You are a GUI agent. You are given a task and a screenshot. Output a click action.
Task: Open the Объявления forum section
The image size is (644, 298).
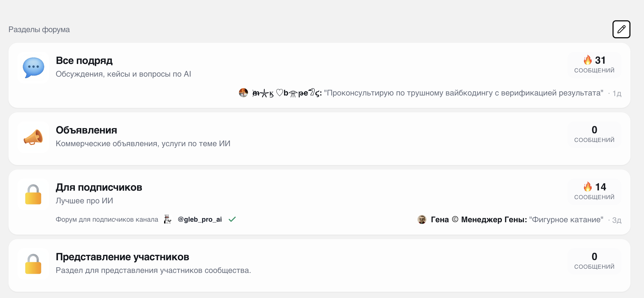(x=86, y=130)
